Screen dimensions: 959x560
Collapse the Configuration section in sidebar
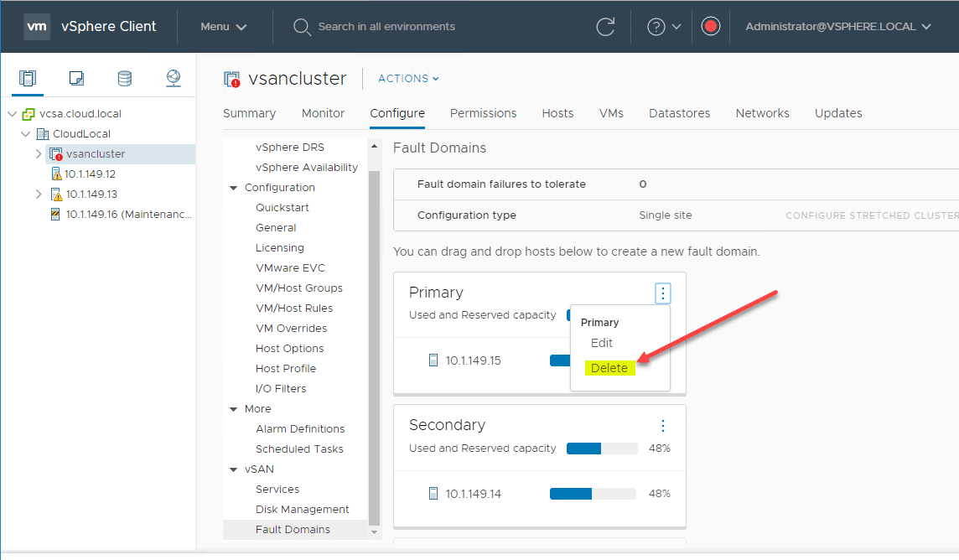pyautogui.click(x=234, y=188)
